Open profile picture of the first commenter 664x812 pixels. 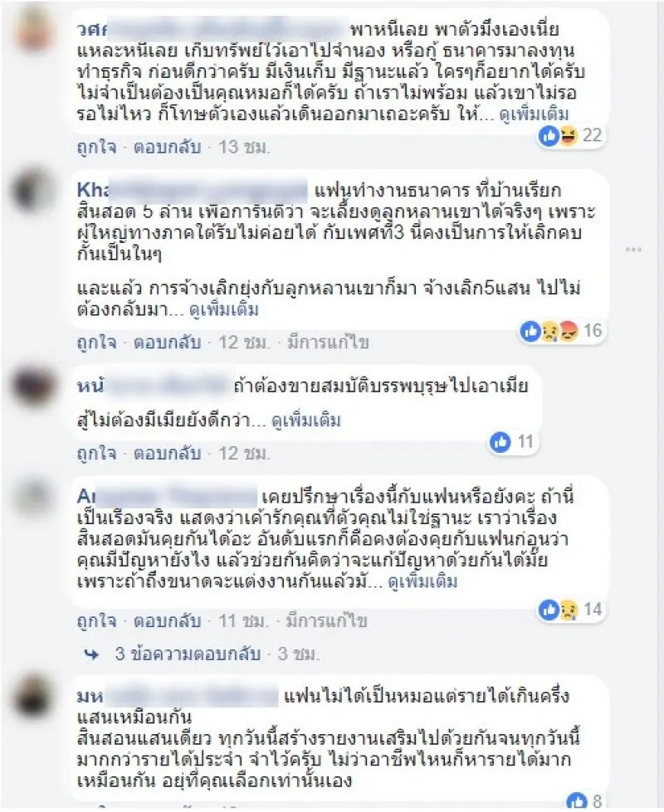(x=35, y=31)
